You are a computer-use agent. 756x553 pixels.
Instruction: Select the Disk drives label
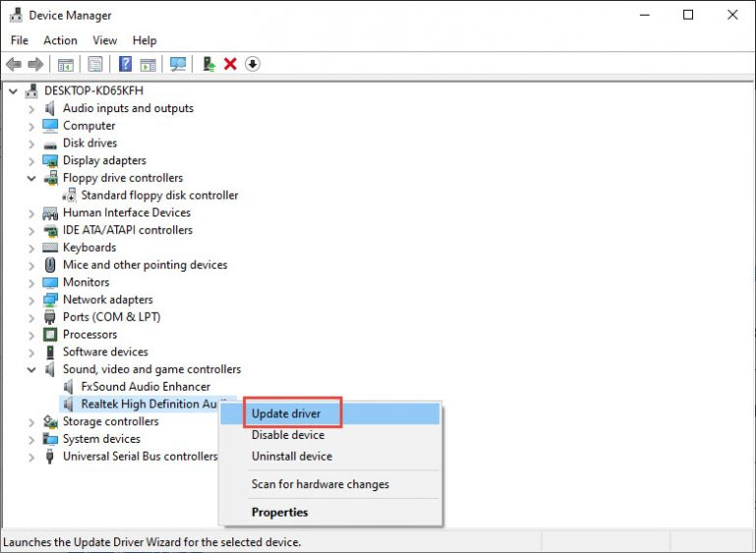tap(91, 143)
